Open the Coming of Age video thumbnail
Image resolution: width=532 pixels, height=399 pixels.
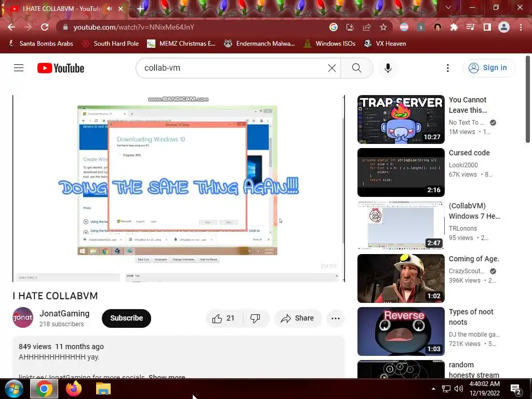401,278
